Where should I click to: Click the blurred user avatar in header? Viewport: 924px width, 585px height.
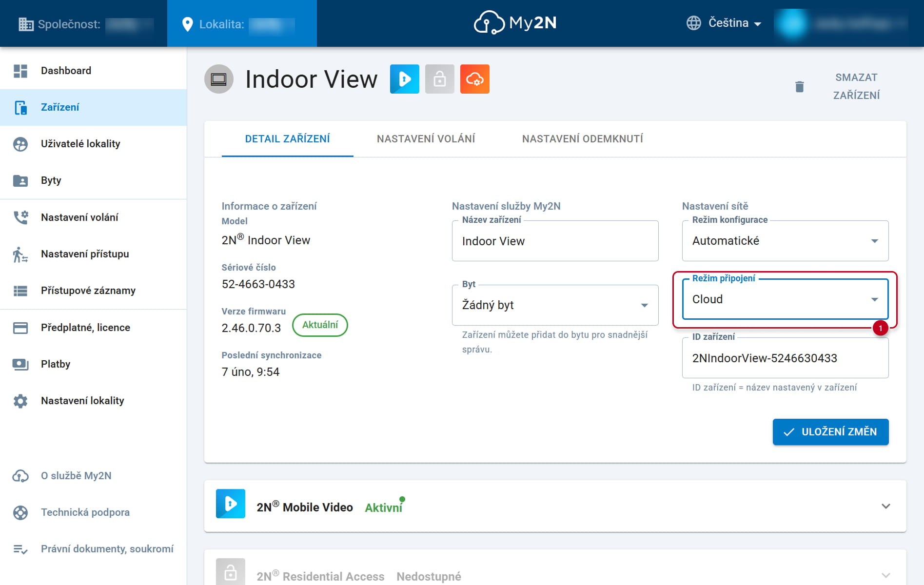(x=792, y=23)
